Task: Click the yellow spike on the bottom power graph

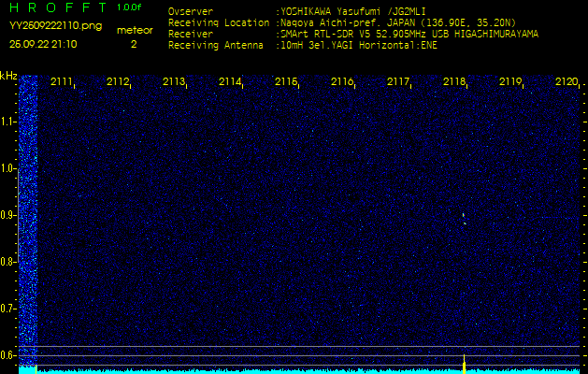Action: pos(465,362)
